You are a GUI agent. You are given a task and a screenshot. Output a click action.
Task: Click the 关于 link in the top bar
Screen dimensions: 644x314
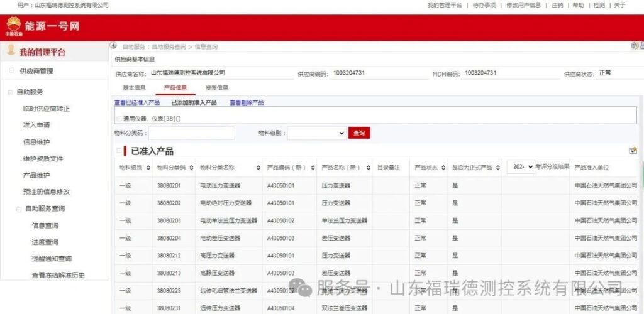(x=619, y=5)
